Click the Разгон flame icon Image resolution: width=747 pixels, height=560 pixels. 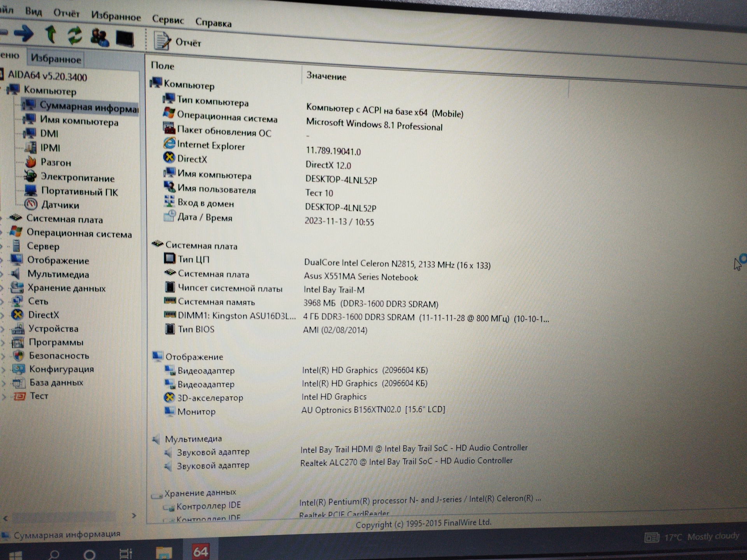coord(30,161)
